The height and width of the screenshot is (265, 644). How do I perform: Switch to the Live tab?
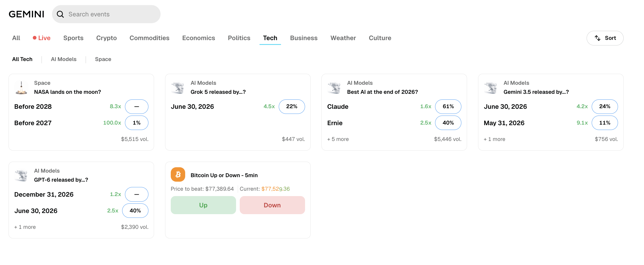click(x=42, y=38)
